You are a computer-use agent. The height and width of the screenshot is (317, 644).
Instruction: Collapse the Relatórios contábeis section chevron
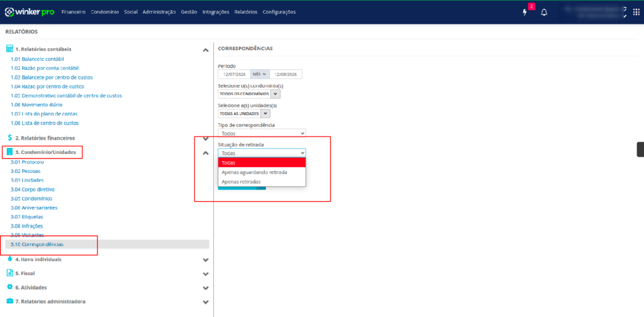(x=206, y=50)
